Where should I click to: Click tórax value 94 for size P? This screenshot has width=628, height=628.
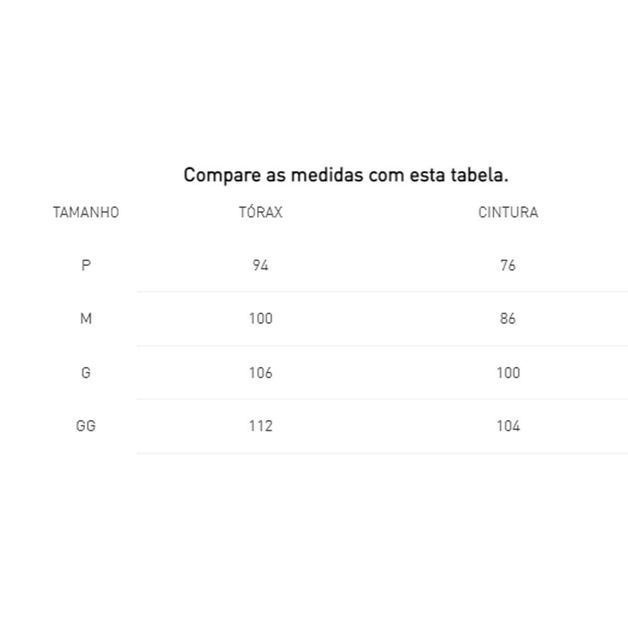tap(260, 265)
